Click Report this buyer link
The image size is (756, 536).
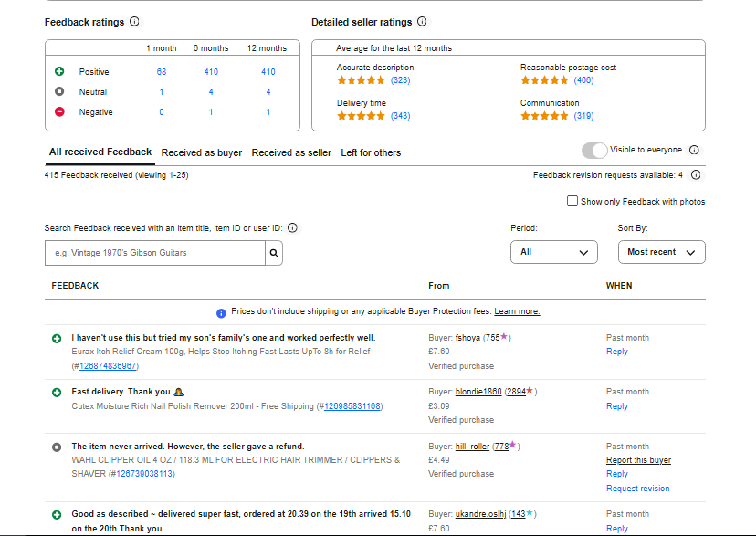[638, 460]
